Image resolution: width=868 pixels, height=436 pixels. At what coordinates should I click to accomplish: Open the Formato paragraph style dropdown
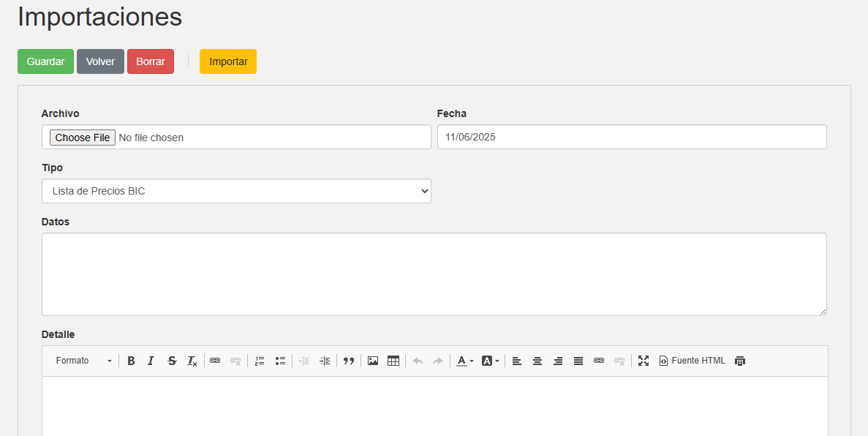(x=84, y=361)
